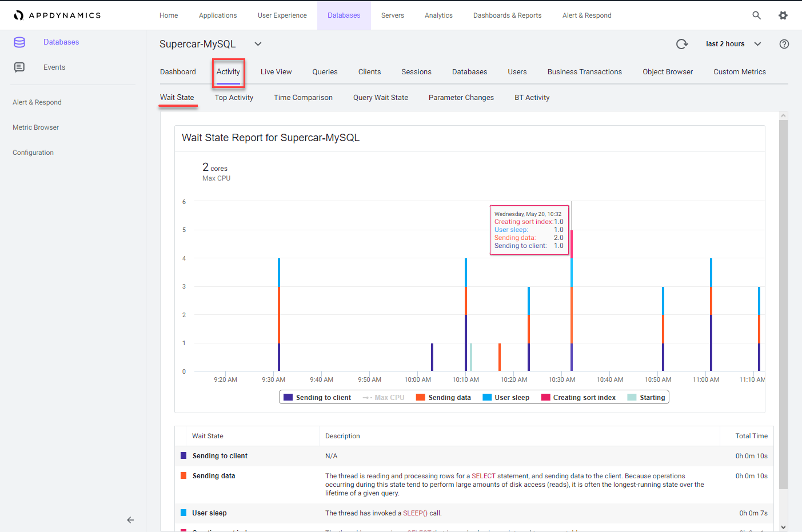Toggle Creating sort index legend series

point(578,398)
